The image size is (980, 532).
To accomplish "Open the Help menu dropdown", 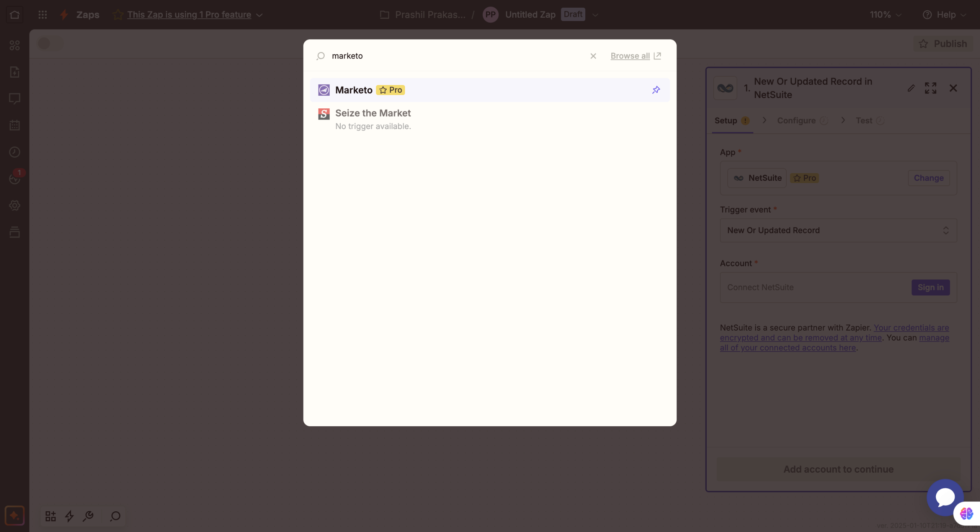I will coord(944,15).
